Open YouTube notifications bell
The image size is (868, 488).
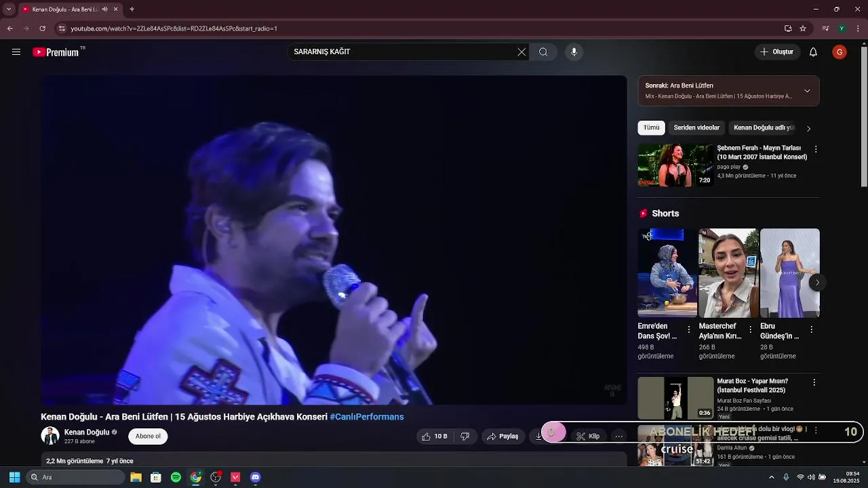click(813, 52)
